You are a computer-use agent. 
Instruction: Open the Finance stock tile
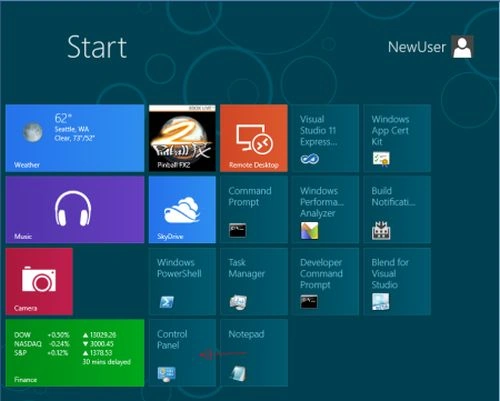coord(75,353)
